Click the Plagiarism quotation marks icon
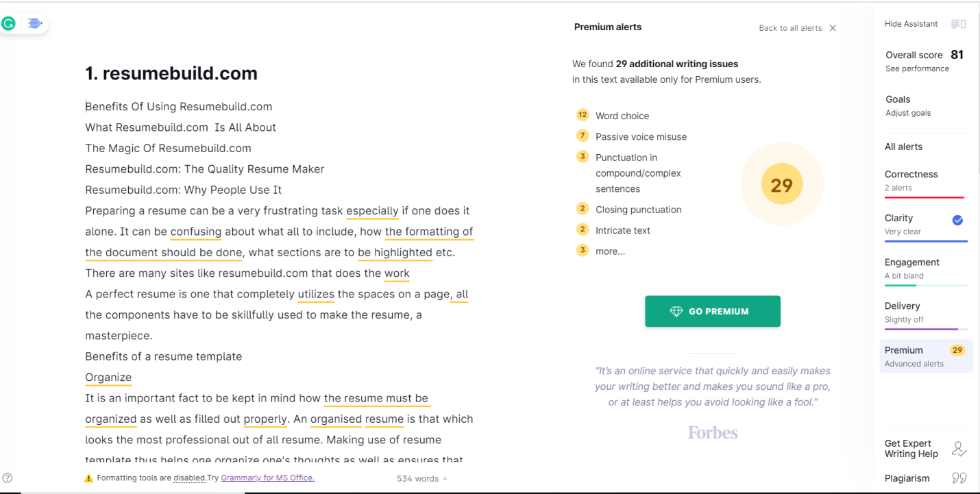Screen dimensions: 980x494 (959, 478)
